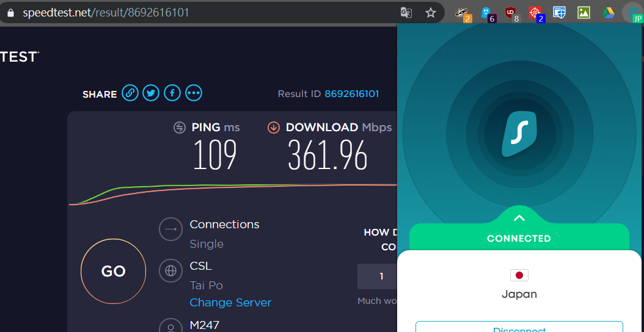The image size is (644, 332).
Task: Click the 361.96 download value
Action: (x=327, y=155)
